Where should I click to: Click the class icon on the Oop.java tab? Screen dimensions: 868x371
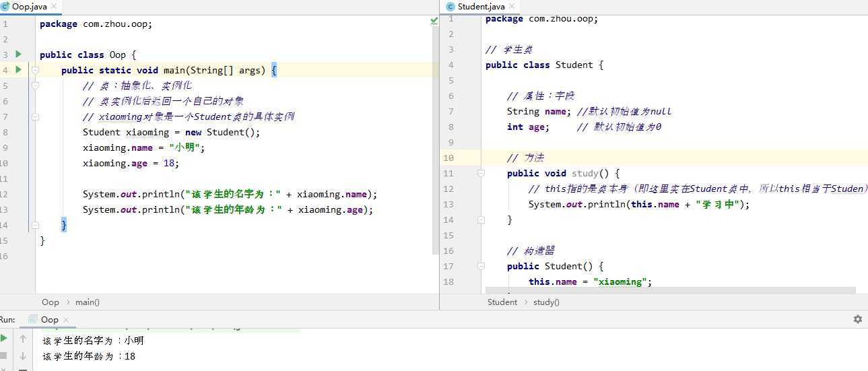tap(6, 6)
